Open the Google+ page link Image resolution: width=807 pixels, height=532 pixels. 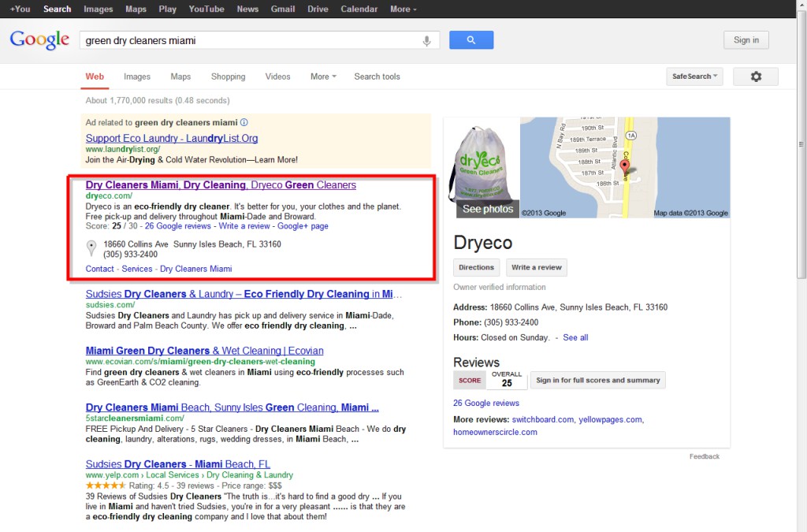click(303, 226)
